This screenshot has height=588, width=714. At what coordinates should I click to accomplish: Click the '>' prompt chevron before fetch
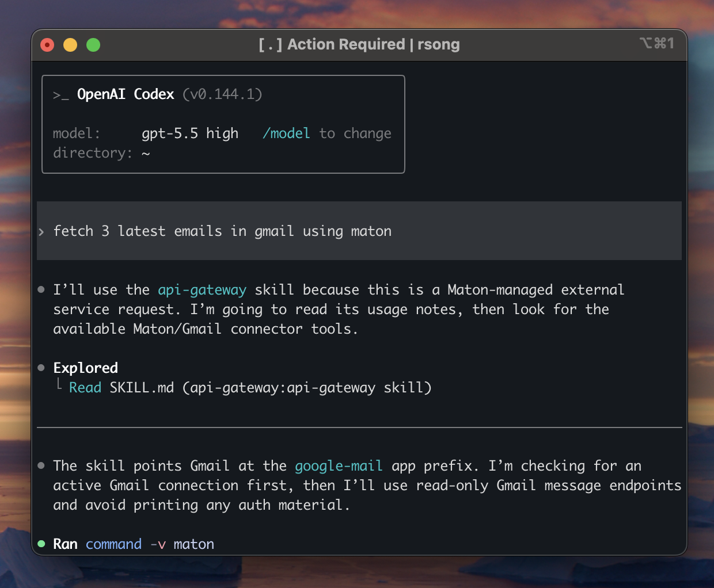pos(41,232)
